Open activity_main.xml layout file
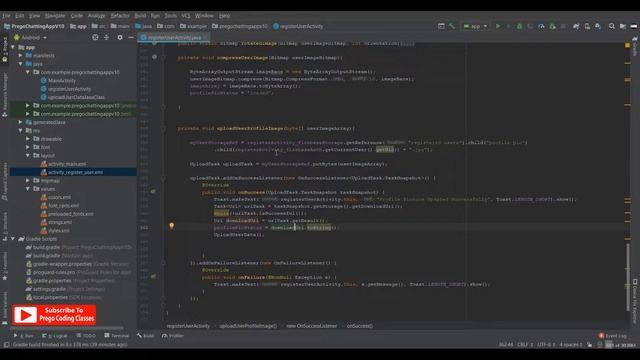 click(67, 164)
